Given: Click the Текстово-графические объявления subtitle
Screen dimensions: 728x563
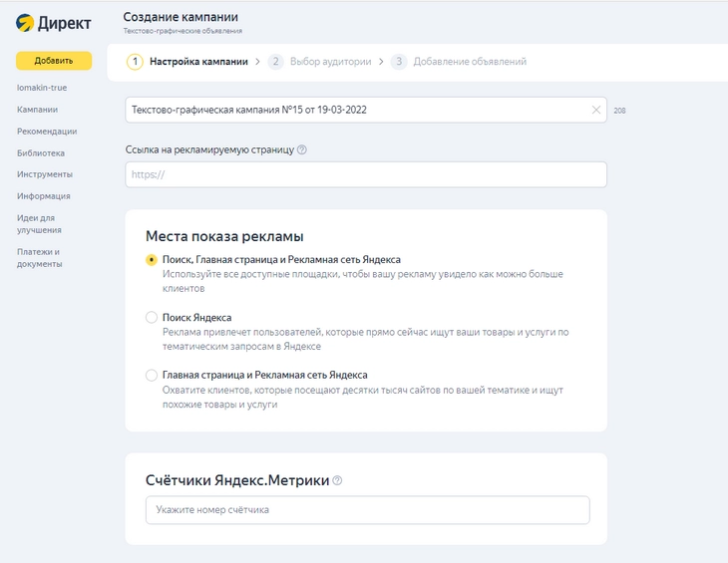Looking at the screenshot, I should click(182, 31).
